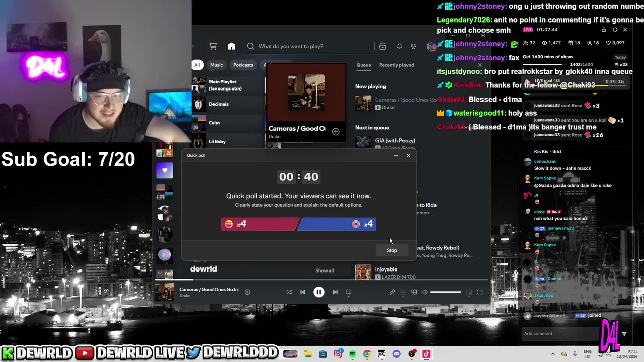Open the 'Calm' playlist
Image resolution: width=644 pixels, height=362 pixels.
pos(227,123)
